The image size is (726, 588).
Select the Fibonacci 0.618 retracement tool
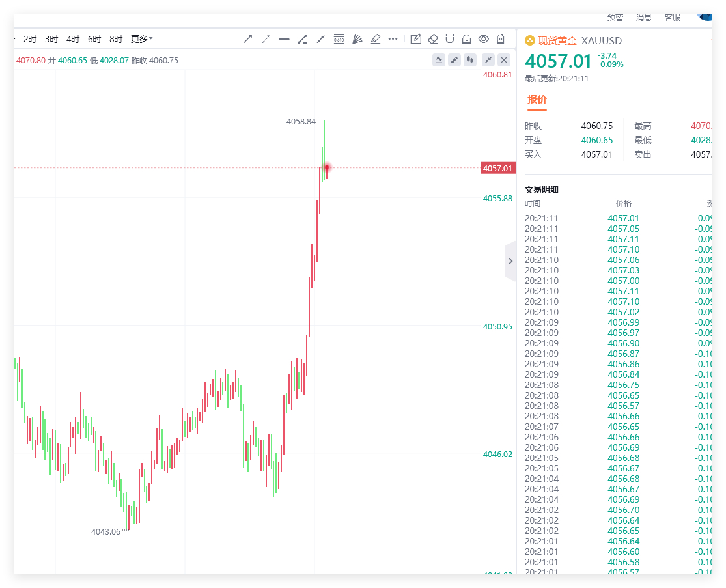339,39
